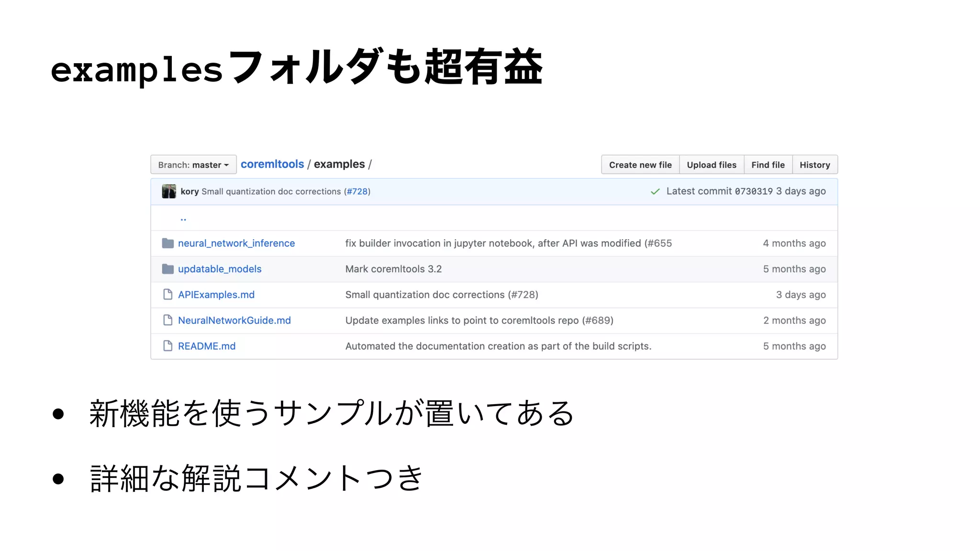This screenshot has height=551, width=980.
Task: Click Upload files button
Action: (711, 165)
